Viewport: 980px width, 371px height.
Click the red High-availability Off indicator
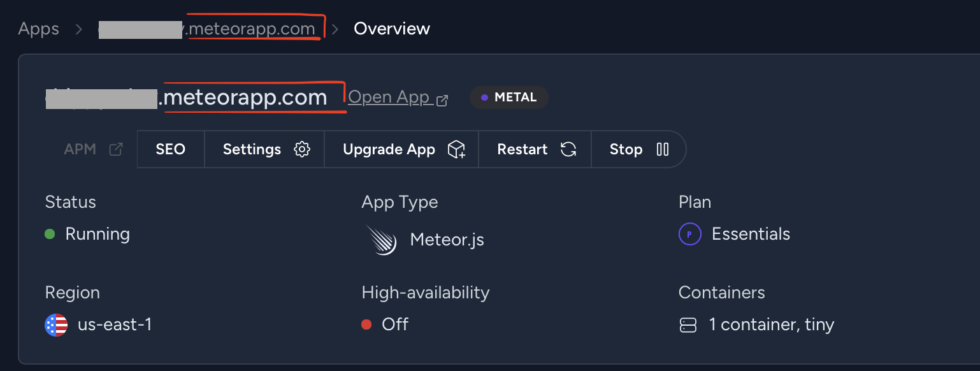click(x=366, y=324)
